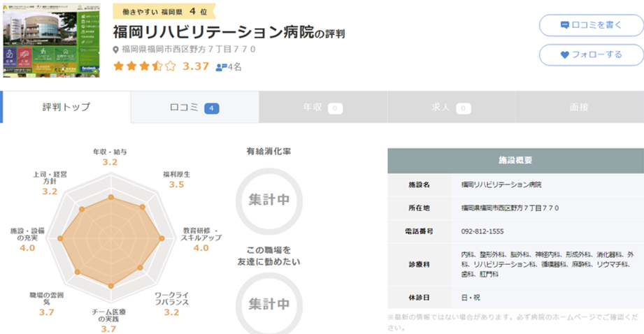Click the チーム医療の実践 score 3.7
The image size is (644, 334).
click(x=108, y=328)
